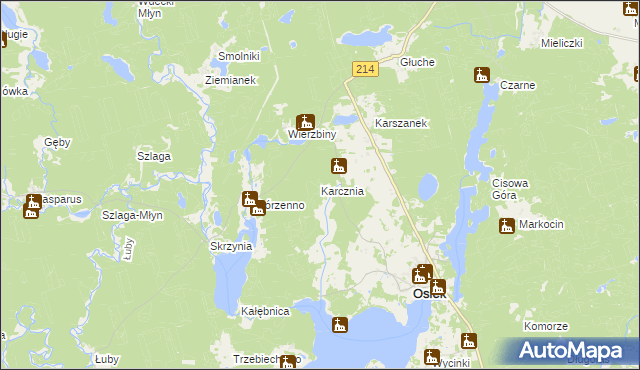Click the Wycinki place name
Viewport: 640px width, 370px height.
451,363
